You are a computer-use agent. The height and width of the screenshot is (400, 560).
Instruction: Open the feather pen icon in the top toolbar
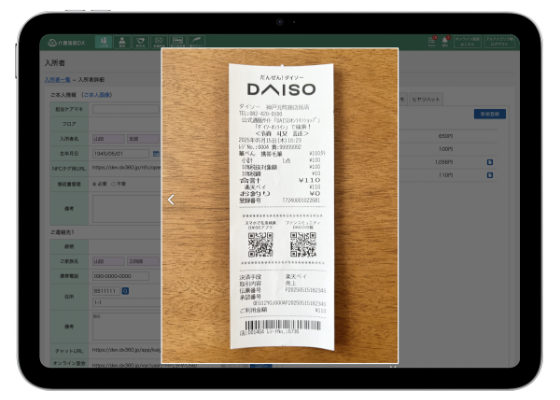click(196, 42)
